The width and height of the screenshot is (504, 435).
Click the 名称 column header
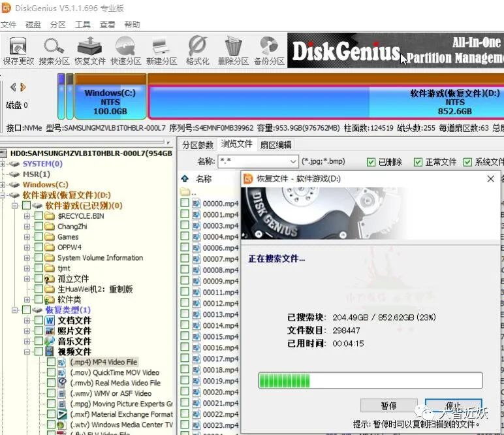pos(204,179)
